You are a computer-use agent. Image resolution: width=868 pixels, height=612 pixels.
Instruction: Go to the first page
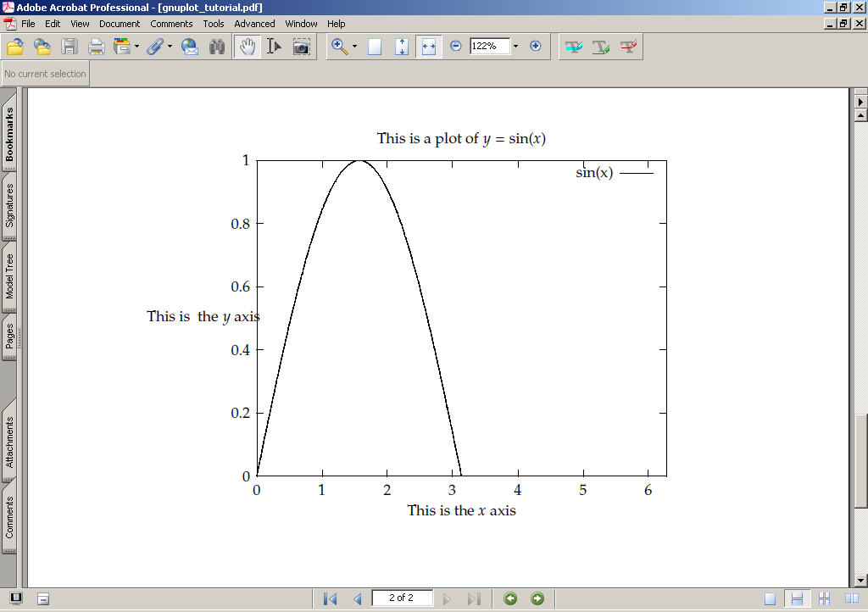tap(331, 598)
